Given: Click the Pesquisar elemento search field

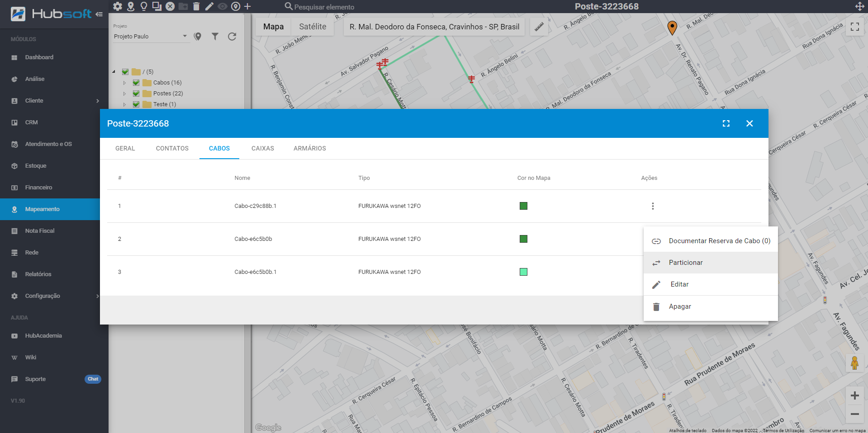Looking at the screenshot, I should pos(324,7).
